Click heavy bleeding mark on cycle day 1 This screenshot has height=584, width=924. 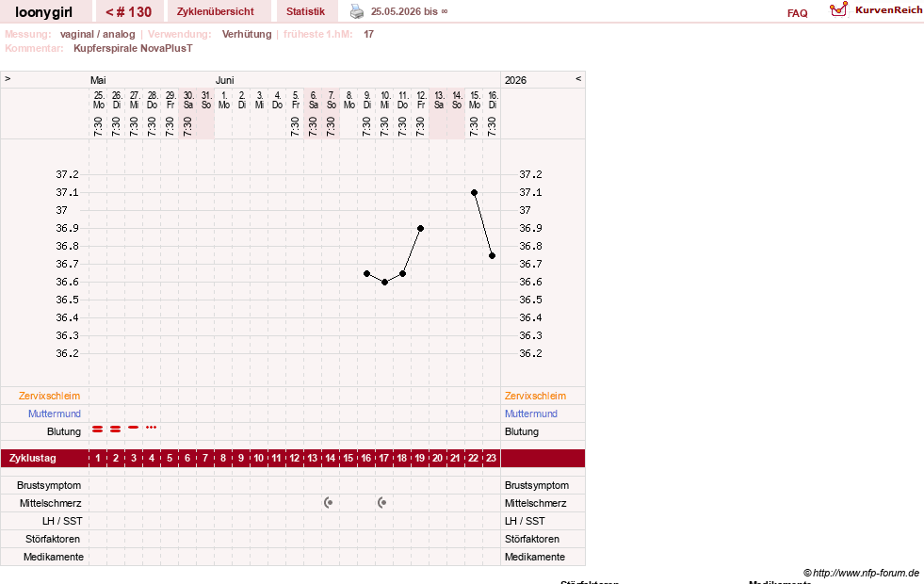point(98,429)
